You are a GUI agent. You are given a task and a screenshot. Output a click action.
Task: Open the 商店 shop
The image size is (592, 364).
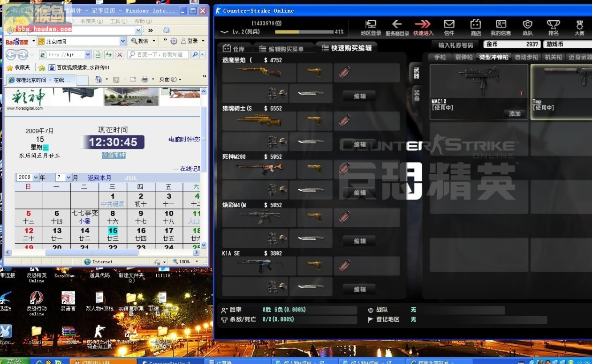click(x=476, y=27)
